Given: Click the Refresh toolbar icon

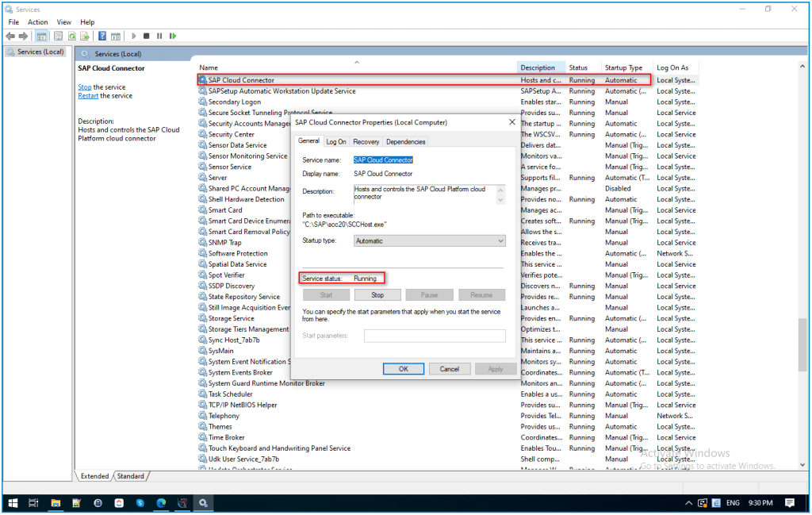Looking at the screenshot, I should 72,36.
